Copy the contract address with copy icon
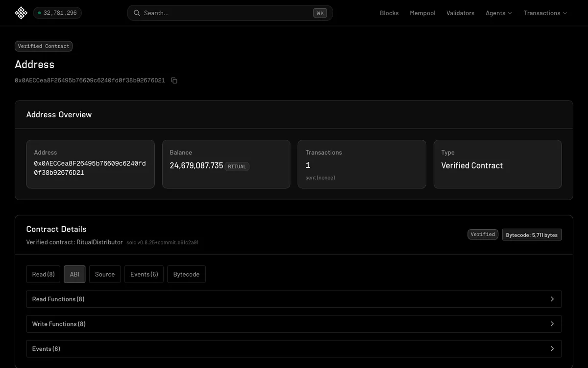Screen dimensions: 588x368 174,80
